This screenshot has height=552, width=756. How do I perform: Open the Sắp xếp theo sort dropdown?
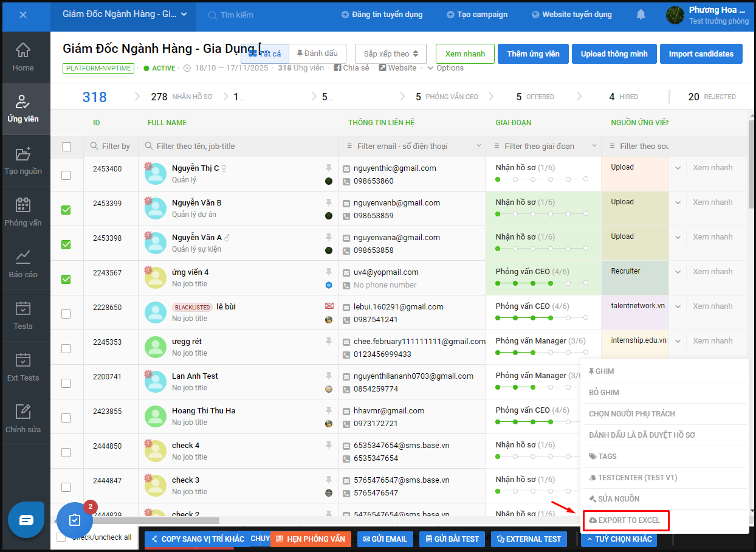click(x=391, y=54)
